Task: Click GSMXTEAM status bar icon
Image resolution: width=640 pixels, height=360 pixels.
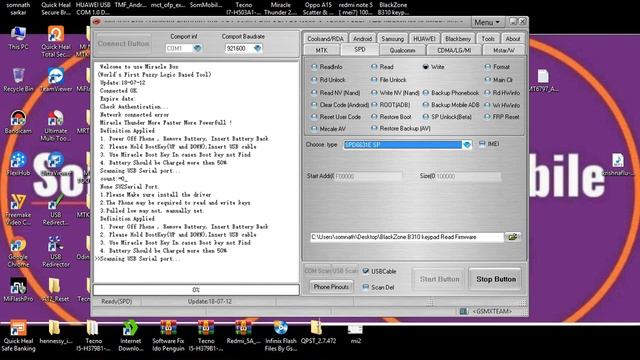Action: tap(463, 311)
